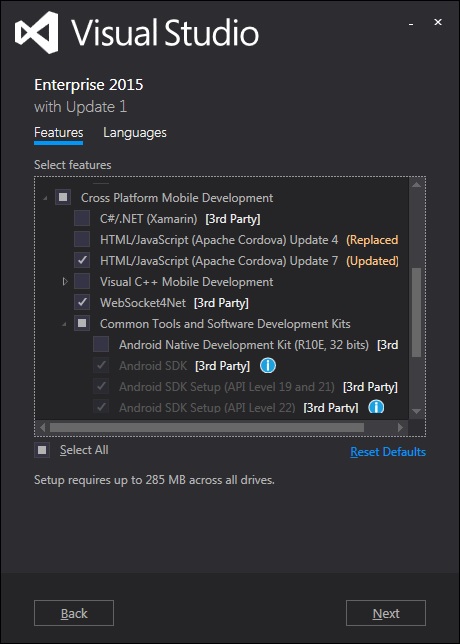460x644 pixels.
Task: Click the Reset Defaults link
Action: coord(388,452)
